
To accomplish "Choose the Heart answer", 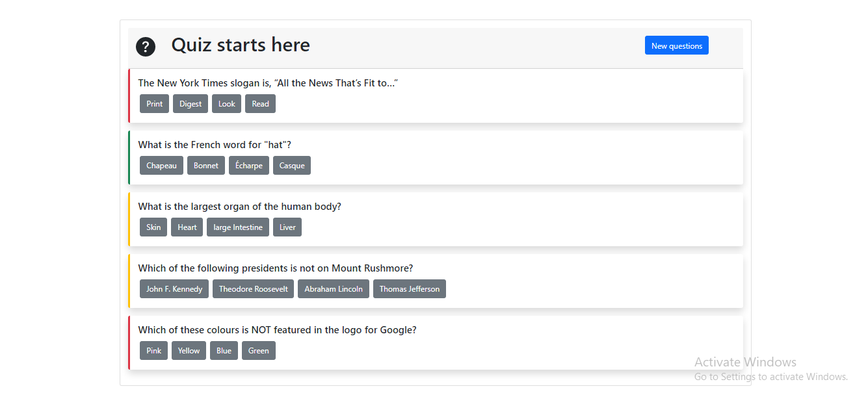I will (187, 227).
